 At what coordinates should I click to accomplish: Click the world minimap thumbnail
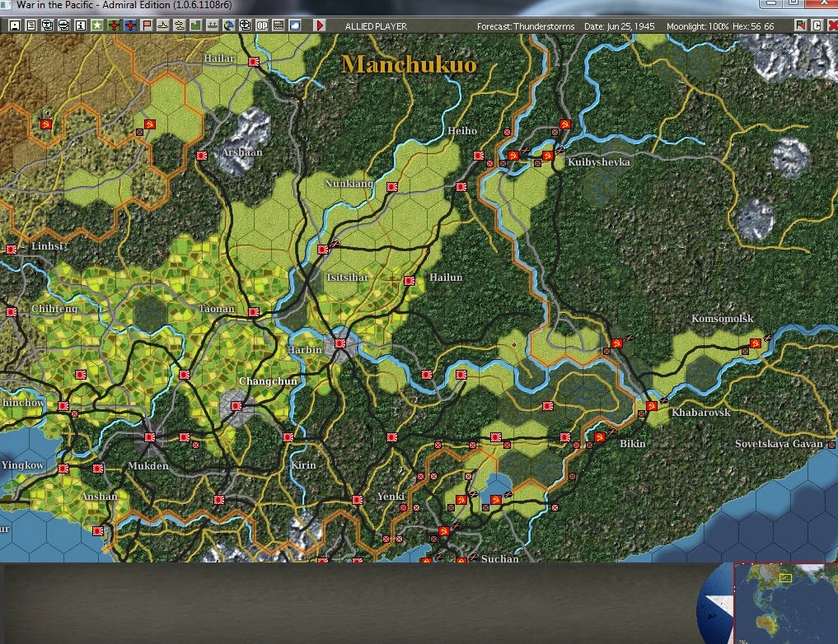coord(786,604)
